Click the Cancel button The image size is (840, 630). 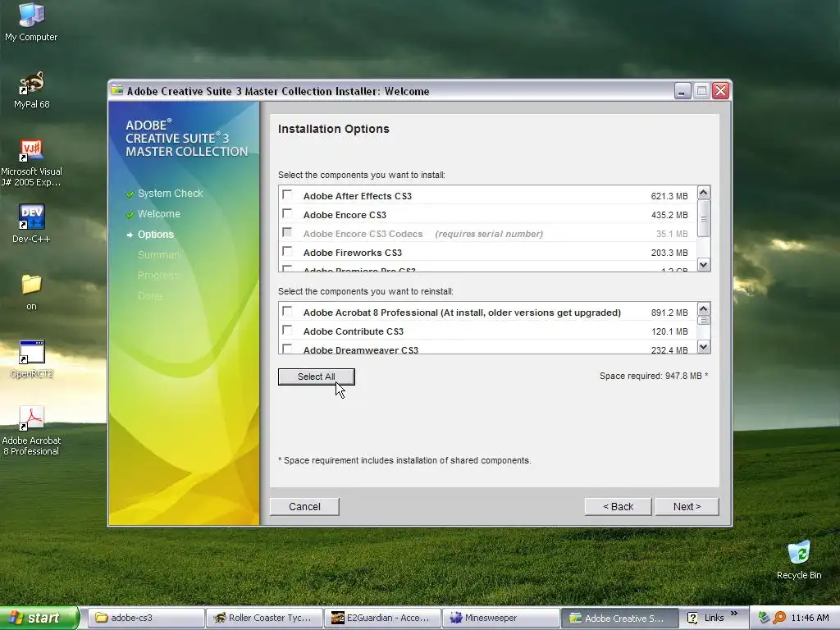[x=304, y=507]
